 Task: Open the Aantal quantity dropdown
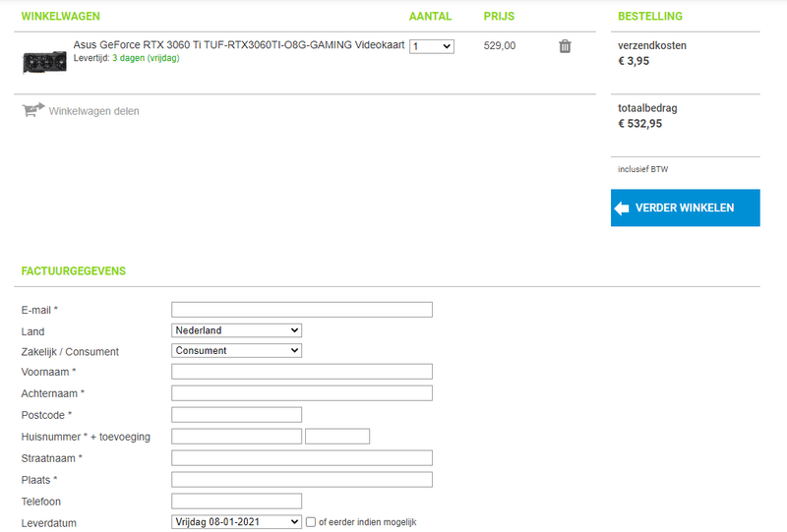(432, 46)
